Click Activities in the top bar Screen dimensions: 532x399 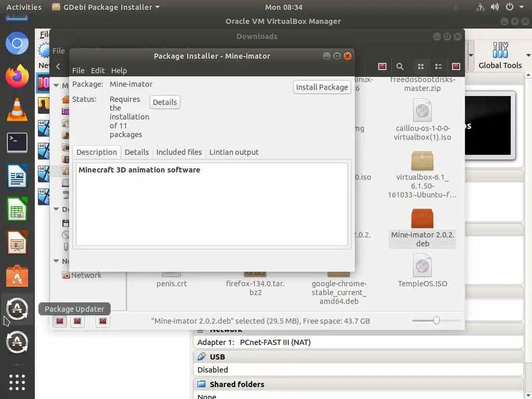click(x=24, y=7)
